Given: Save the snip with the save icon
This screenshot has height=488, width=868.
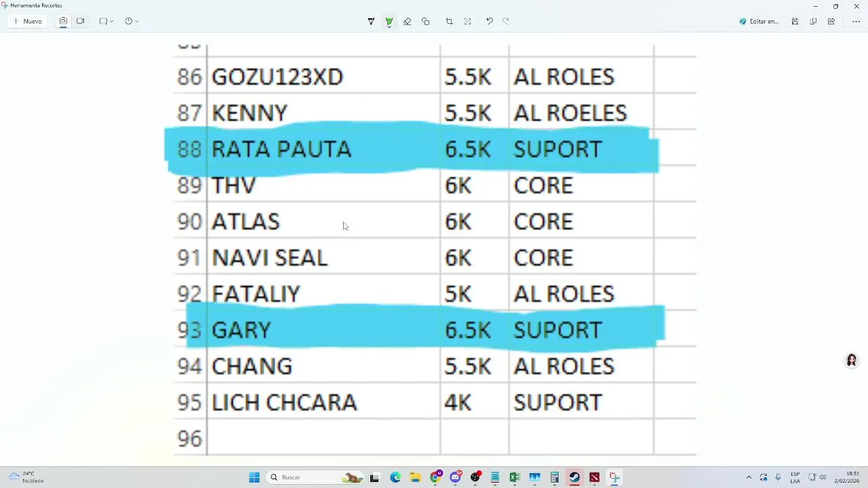Looking at the screenshot, I should click(795, 22).
